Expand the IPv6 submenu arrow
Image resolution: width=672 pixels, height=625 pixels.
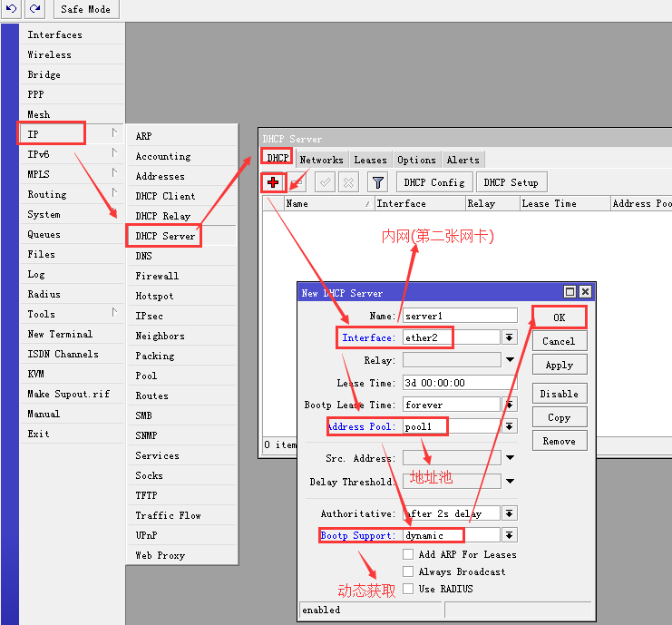tap(114, 152)
